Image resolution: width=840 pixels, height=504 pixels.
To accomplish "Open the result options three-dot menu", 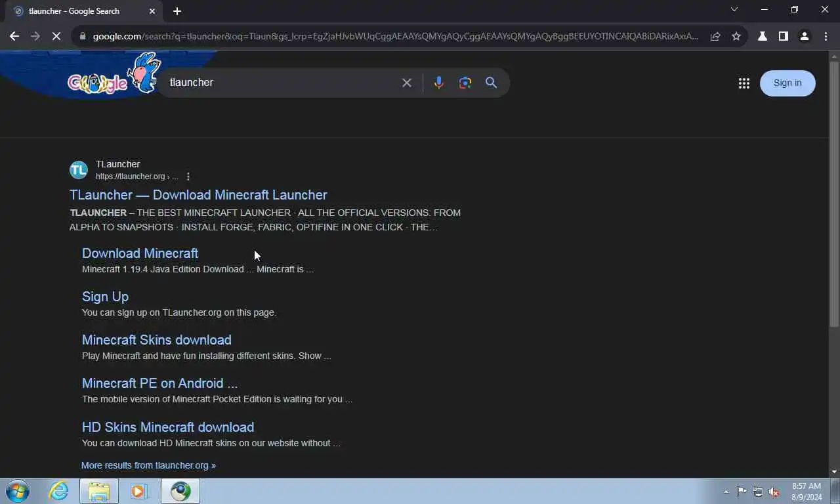I will click(x=188, y=177).
